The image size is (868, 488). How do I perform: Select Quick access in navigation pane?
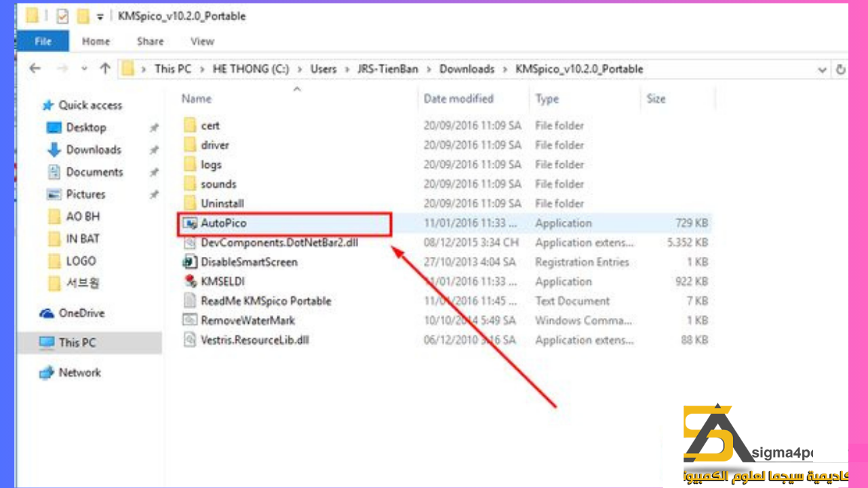[90, 105]
